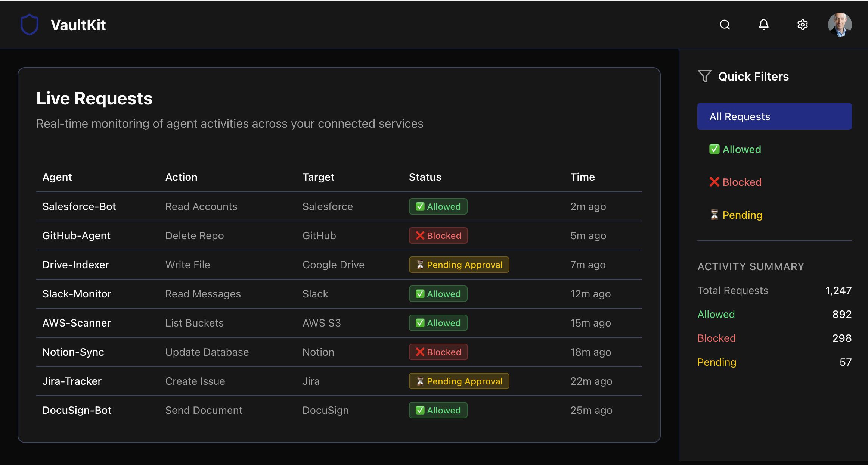Click the Pending summary count 57

[x=846, y=362]
